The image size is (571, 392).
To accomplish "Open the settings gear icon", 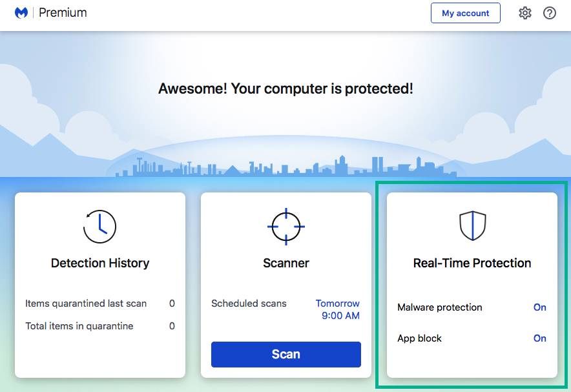I will pos(525,13).
